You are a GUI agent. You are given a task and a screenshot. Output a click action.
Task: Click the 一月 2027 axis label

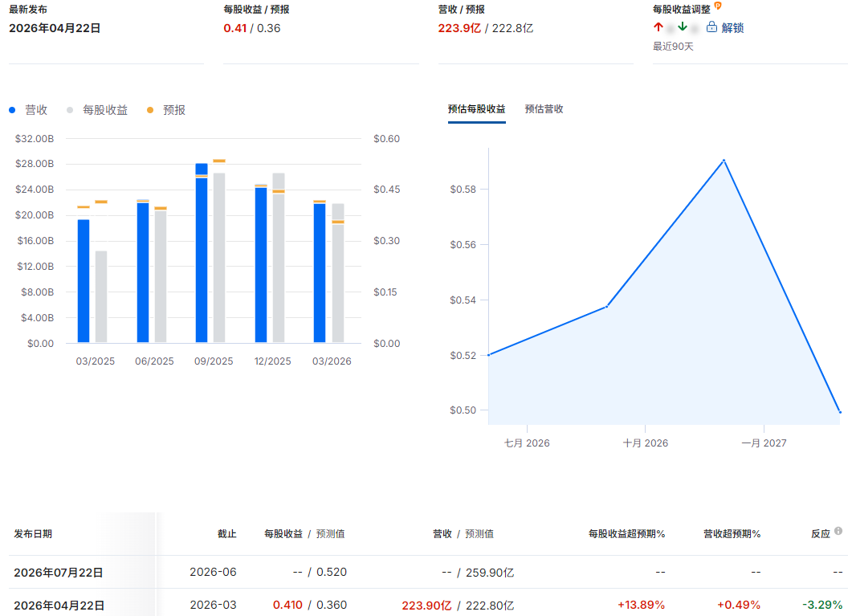(x=764, y=443)
